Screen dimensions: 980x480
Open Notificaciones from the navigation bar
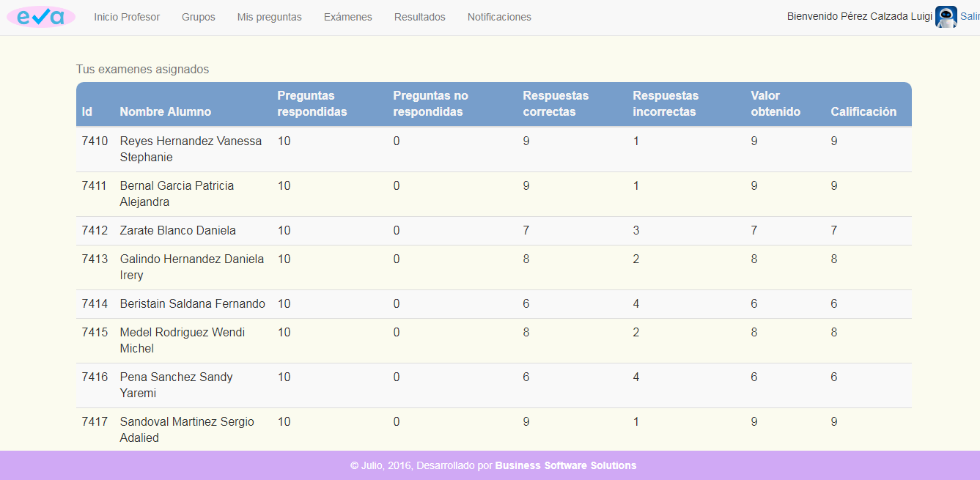498,16
